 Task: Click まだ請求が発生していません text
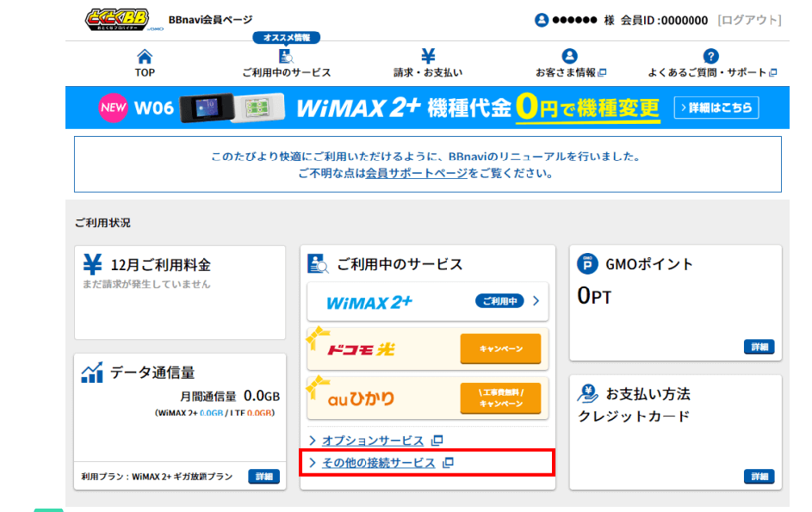[x=146, y=284]
